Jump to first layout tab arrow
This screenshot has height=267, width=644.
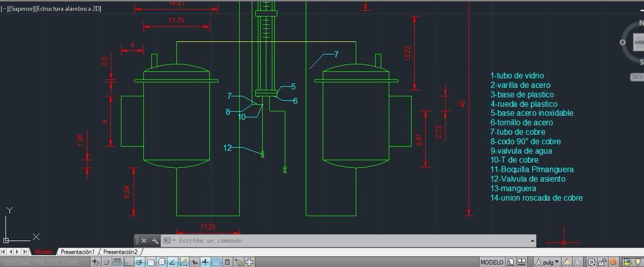click(x=4, y=251)
